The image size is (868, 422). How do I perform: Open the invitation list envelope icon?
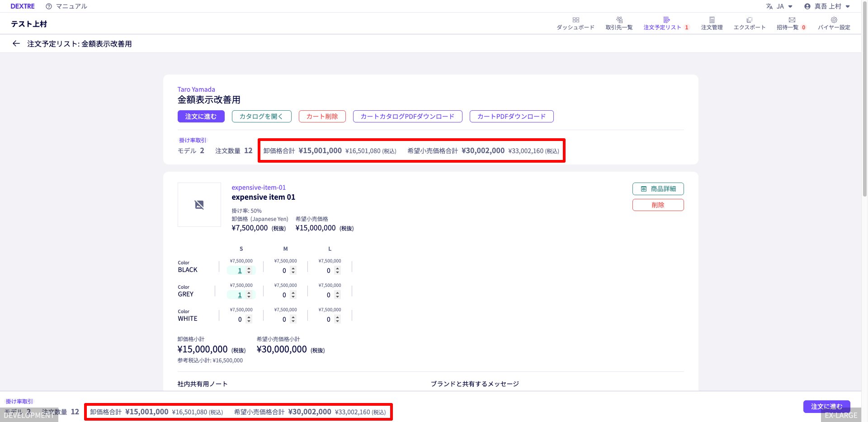pyautogui.click(x=792, y=20)
